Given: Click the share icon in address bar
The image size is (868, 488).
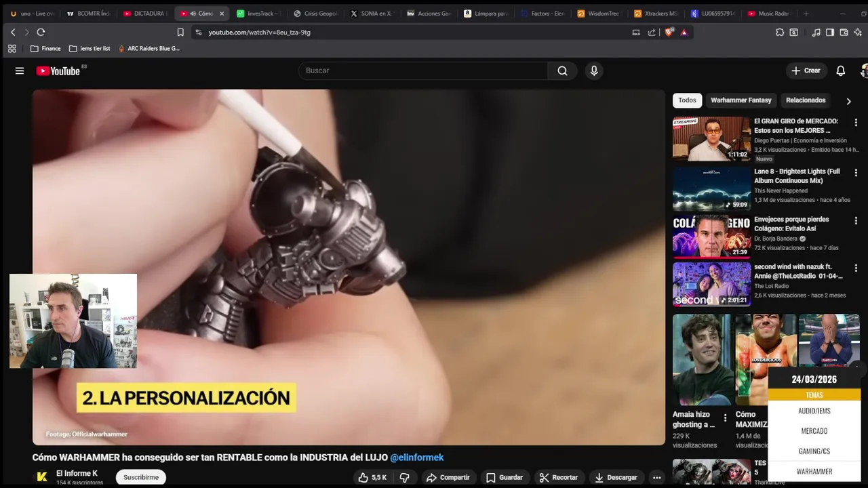Looking at the screenshot, I should [x=652, y=32].
